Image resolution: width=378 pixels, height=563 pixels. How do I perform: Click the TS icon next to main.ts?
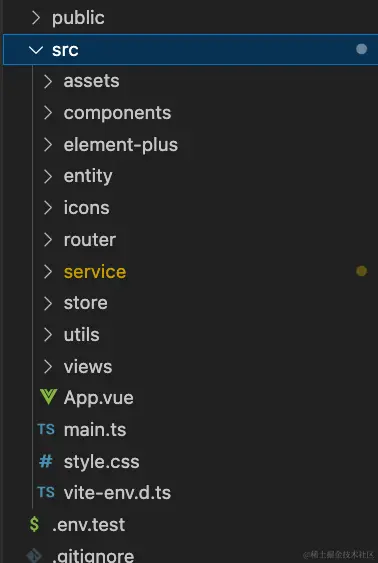(x=46, y=429)
